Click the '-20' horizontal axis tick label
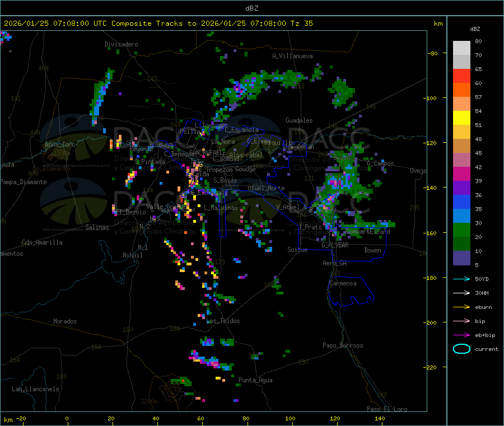 click(x=21, y=418)
